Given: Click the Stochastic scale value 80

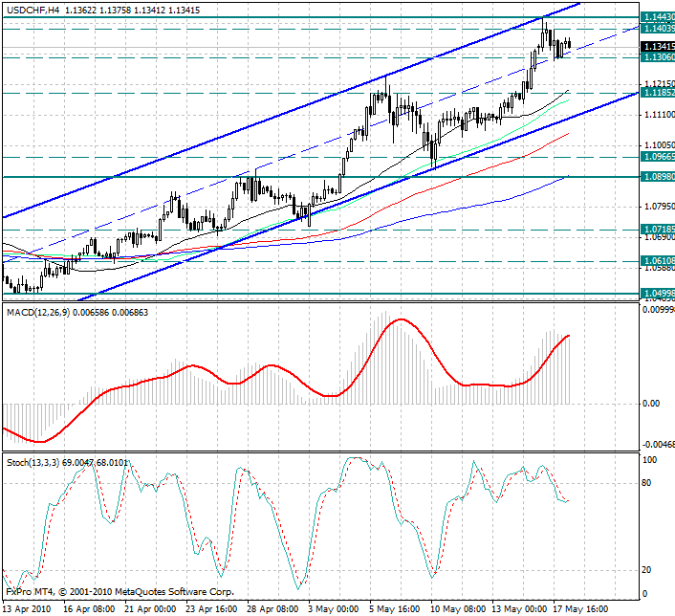Looking at the screenshot, I should point(646,483).
